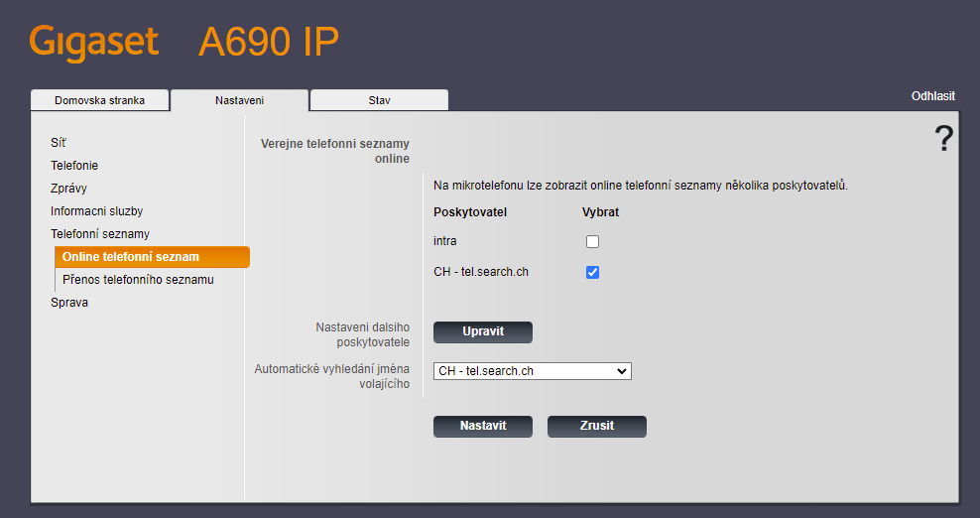Click the Poskytovatel column header
Screen dimensions: 980x518
click(470, 212)
